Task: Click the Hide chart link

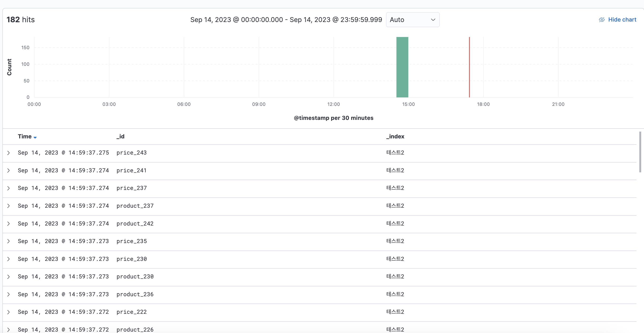Action: click(x=617, y=19)
